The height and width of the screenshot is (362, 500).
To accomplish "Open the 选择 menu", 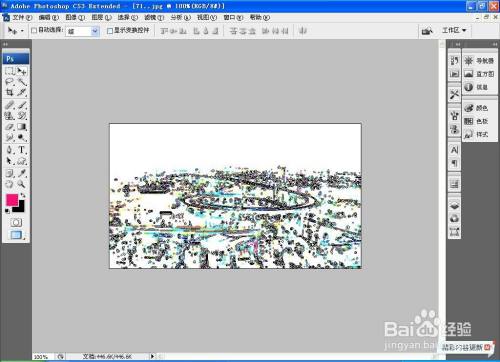I will click(x=127, y=17).
